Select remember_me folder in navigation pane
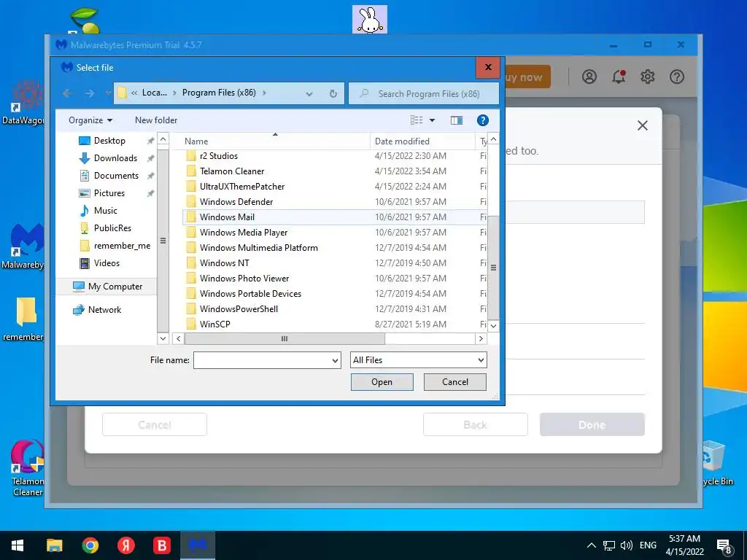The width and height of the screenshot is (747, 560). pos(122,246)
